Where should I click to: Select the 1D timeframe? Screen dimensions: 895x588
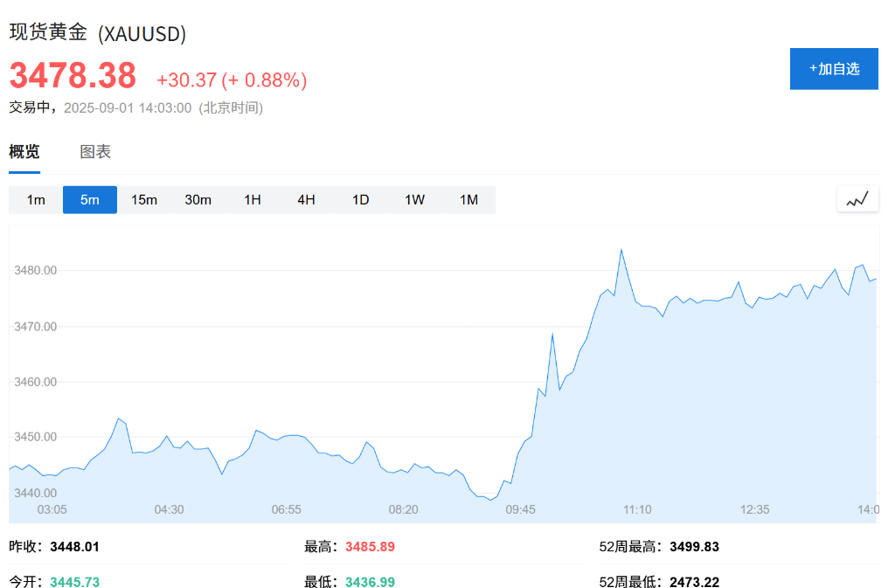coord(360,199)
